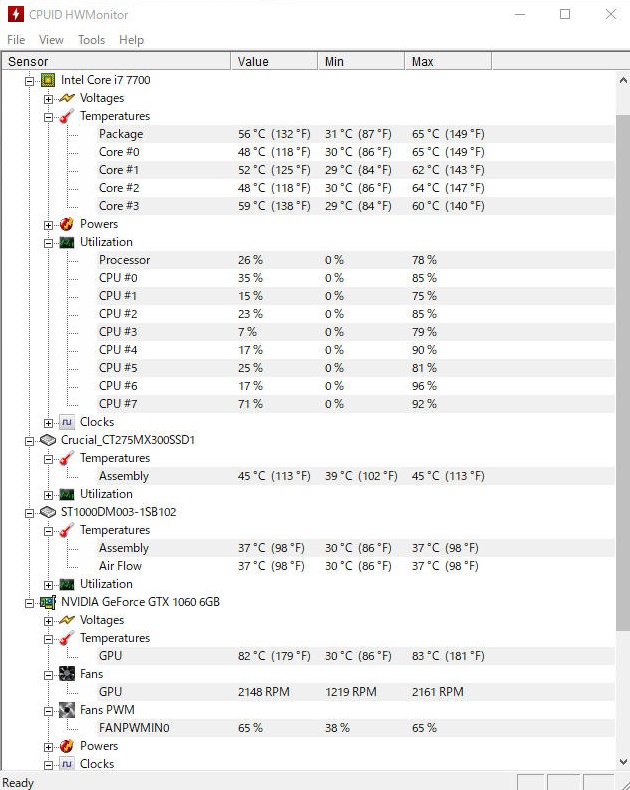
Task: Click the CPU Clocks waveform icon
Action: point(67,422)
